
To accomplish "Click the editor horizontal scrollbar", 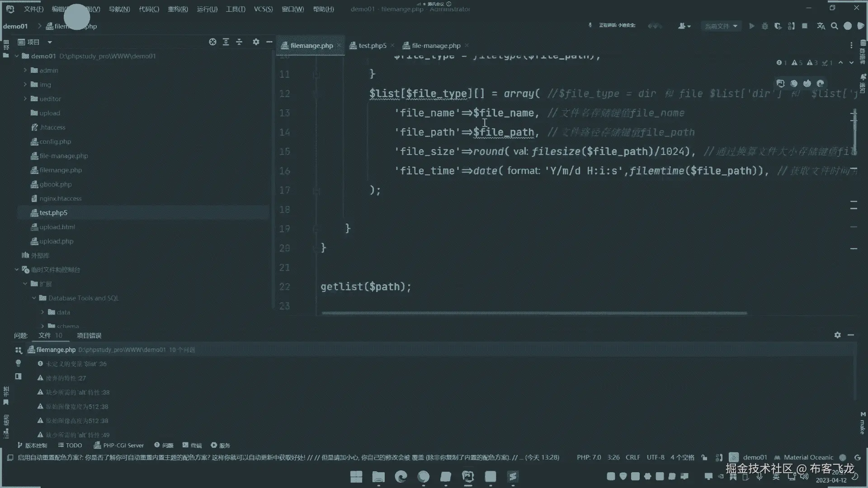I will pyautogui.click(x=533, y=313).
